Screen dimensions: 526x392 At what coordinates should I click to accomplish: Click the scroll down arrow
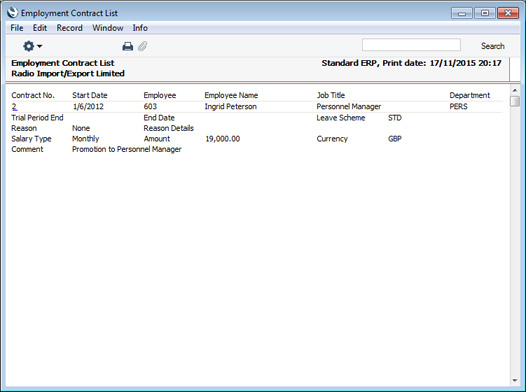pyautogui.click(x=515, y=380)
